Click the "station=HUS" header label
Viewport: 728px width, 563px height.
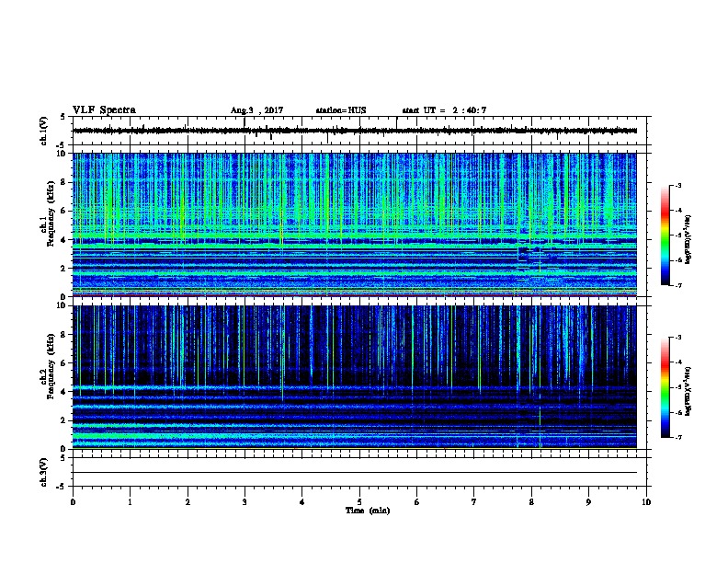(341, 110)
